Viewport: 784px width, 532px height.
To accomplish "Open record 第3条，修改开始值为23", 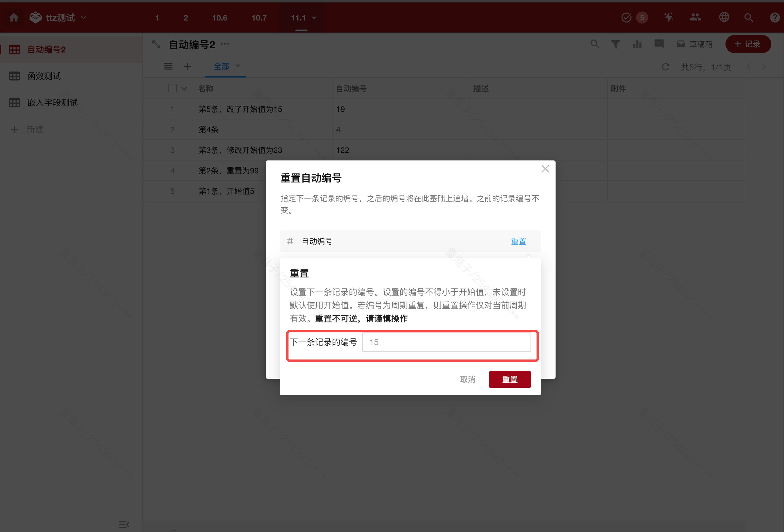I will (x=240, y=150).
